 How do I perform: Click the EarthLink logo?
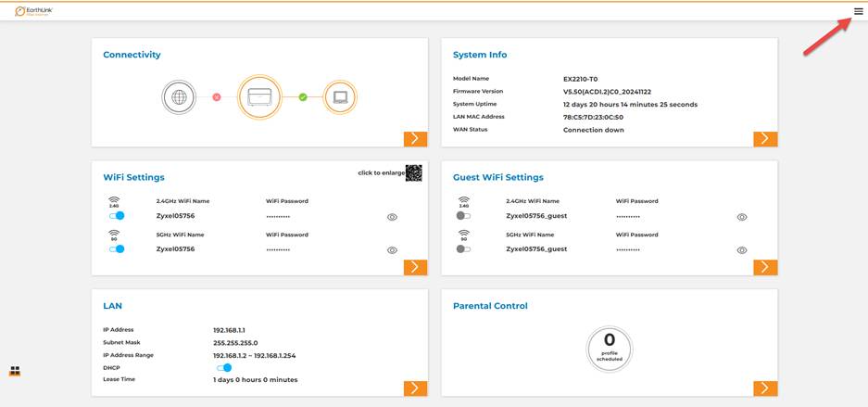pyautogui.click(x=33, y=11)
